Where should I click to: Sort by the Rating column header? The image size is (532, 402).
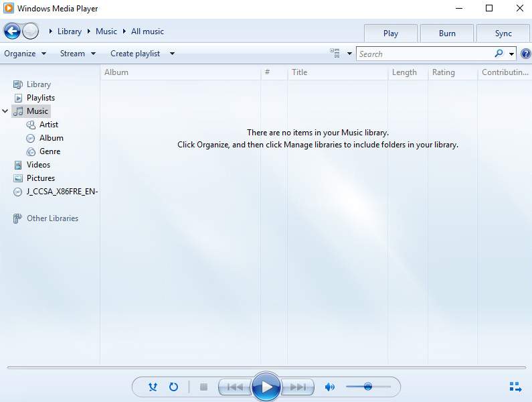(452, 72)
